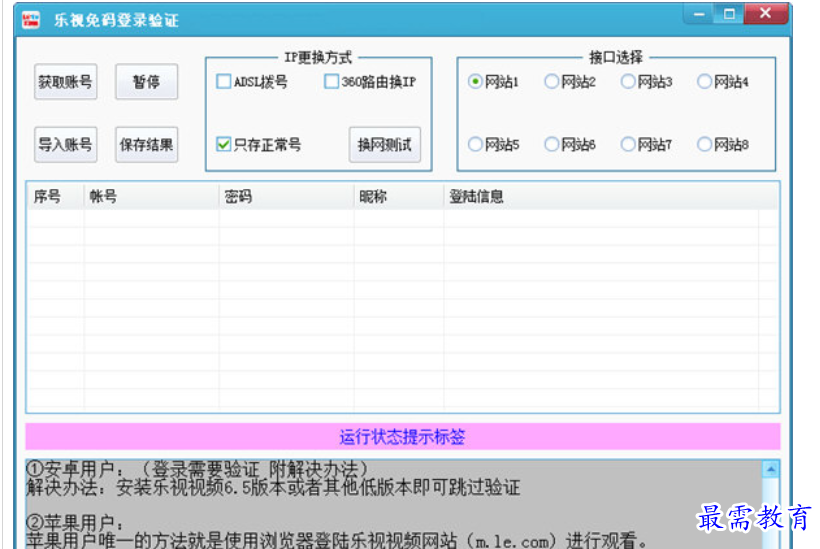
Task: Click the ①安卓用户 text line
Action: (198, 469)
